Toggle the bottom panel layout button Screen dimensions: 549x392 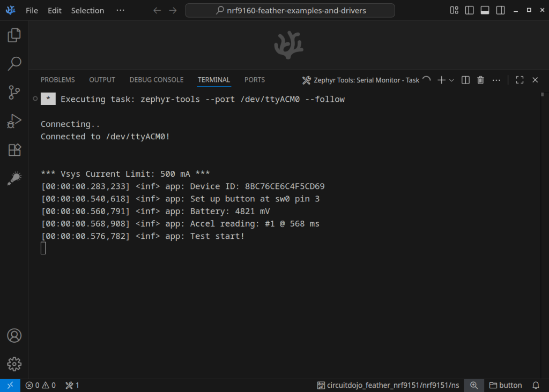(485, 10)
